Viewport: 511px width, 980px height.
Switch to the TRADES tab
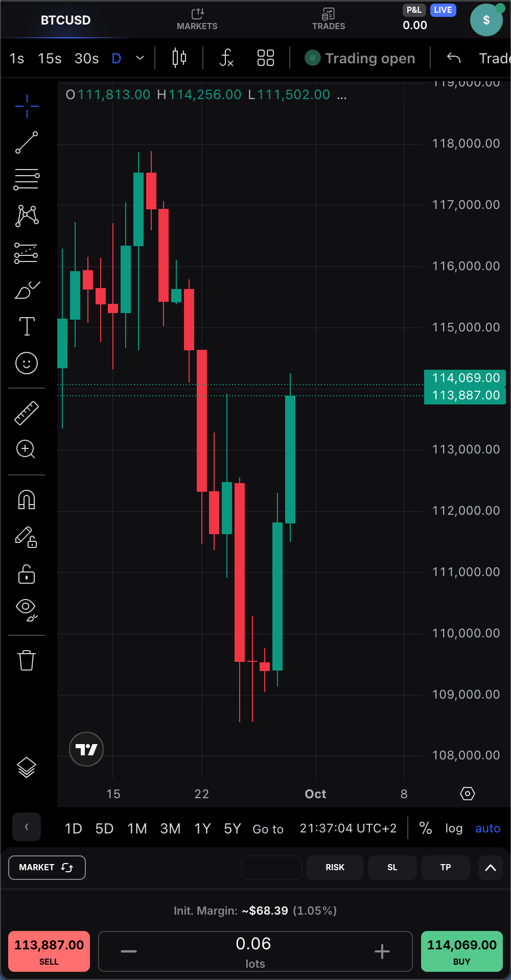point(329,19)
